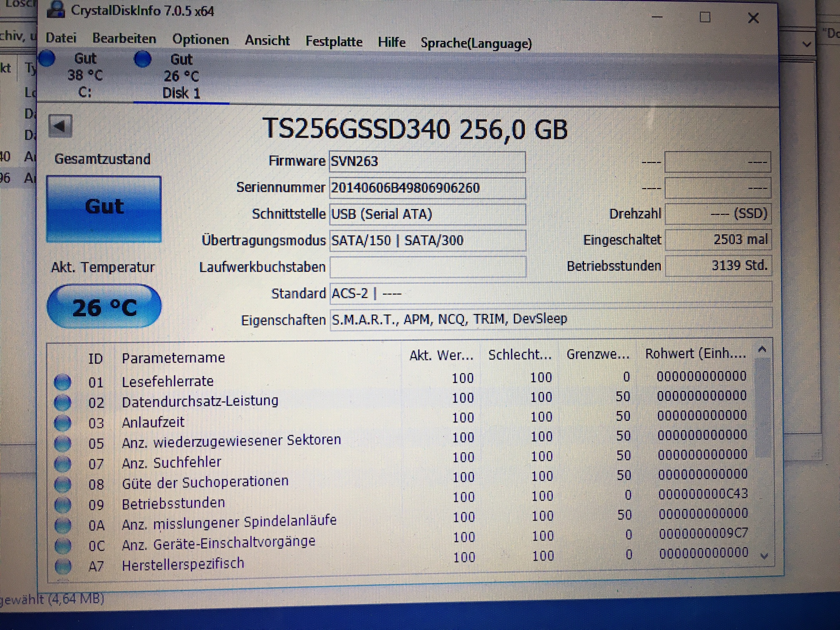The width and height of the screenshot is (840, 630).
Task: Close the CrystalDiskInfo window
Action: (753, 18)
